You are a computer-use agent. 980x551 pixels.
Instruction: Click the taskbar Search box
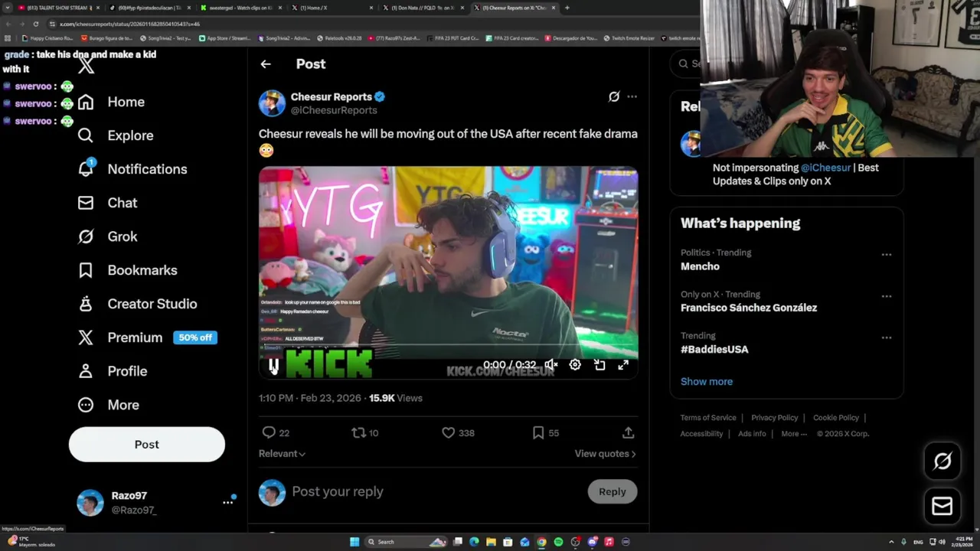pos(406,542)
